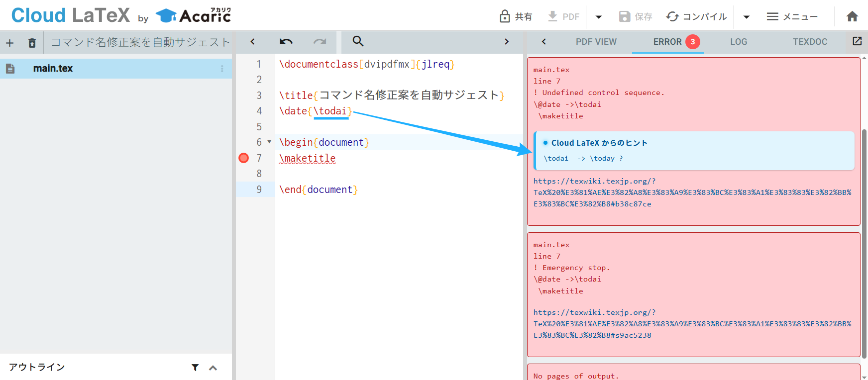Click the Undefined control sequence error message
868x380 pixels.
599,93
